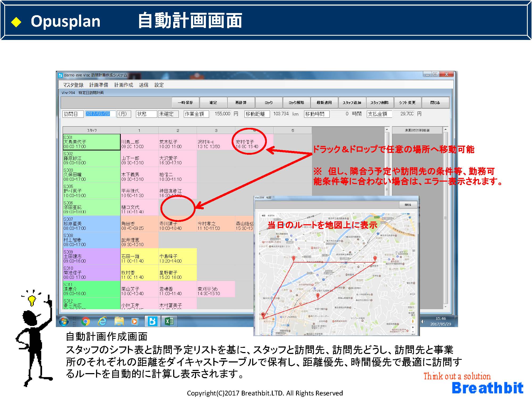This screenshot has width=532, height=400.
Task: Click the 移動距離 value 103.734
Action: click(280, 114)
